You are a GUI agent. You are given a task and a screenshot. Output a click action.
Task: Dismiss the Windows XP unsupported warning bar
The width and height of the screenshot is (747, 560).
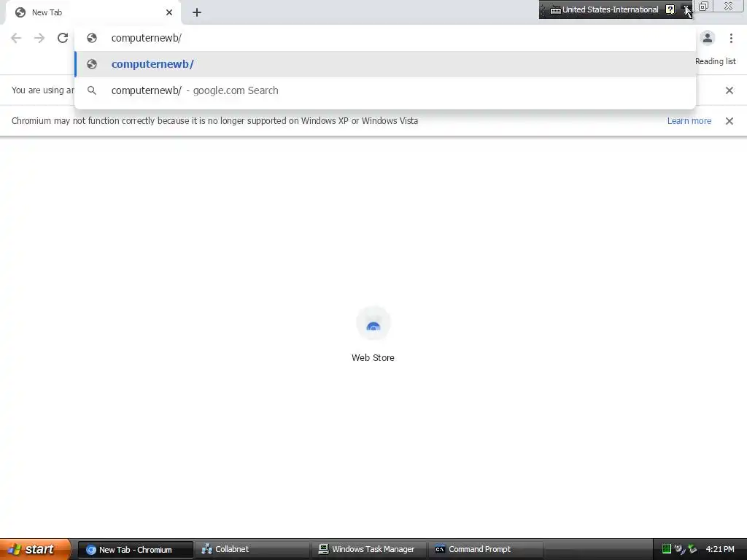[729, 121]
